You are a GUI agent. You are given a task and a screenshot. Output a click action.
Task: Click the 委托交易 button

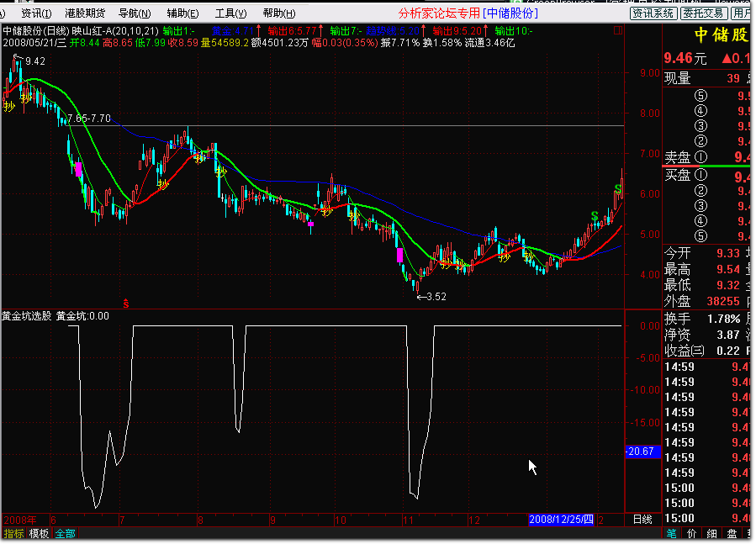pos(702,13)
